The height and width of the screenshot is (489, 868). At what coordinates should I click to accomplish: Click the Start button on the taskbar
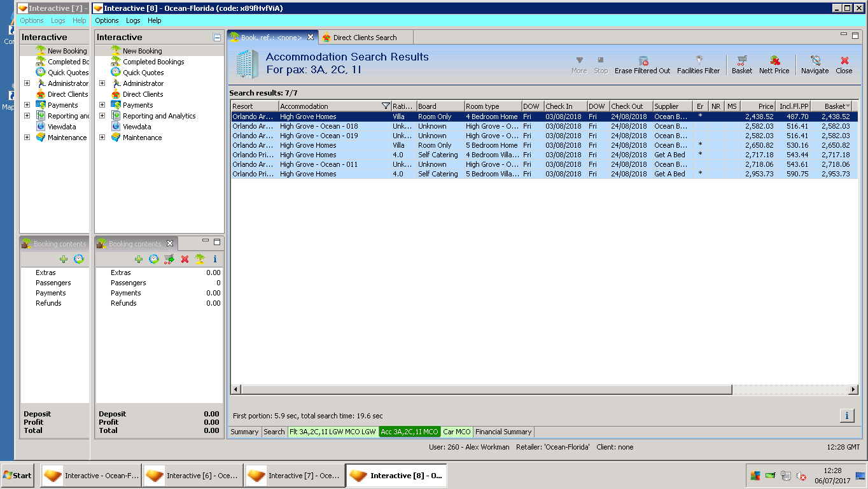tap(17, 476)
